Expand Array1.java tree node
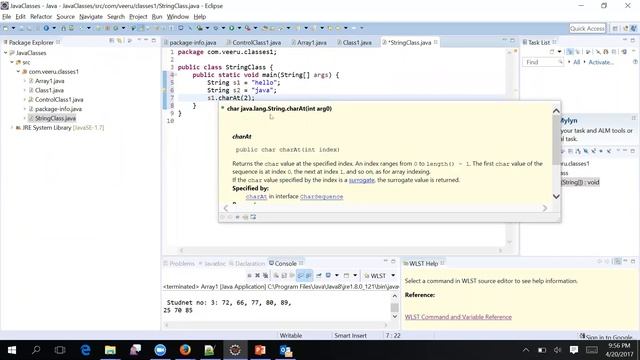 24,81
